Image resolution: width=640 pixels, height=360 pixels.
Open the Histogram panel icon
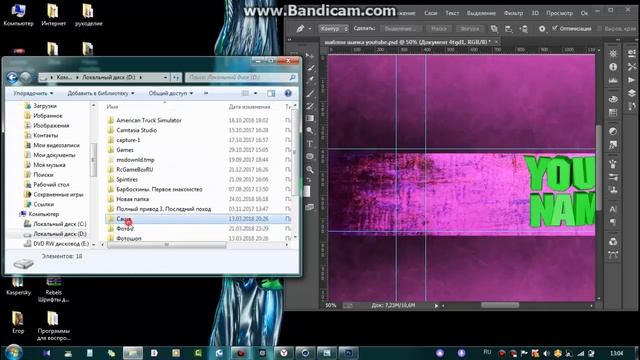[613, 80]
